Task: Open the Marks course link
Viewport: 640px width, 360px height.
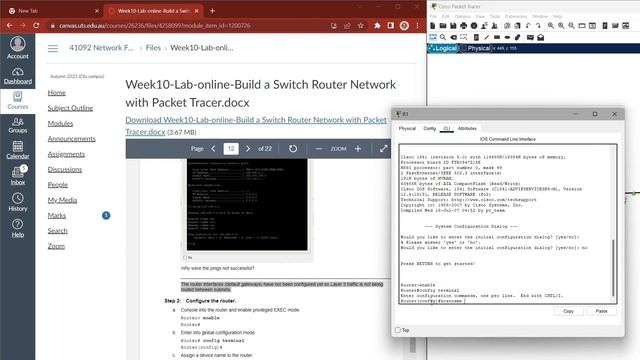Action: point(56,215)
